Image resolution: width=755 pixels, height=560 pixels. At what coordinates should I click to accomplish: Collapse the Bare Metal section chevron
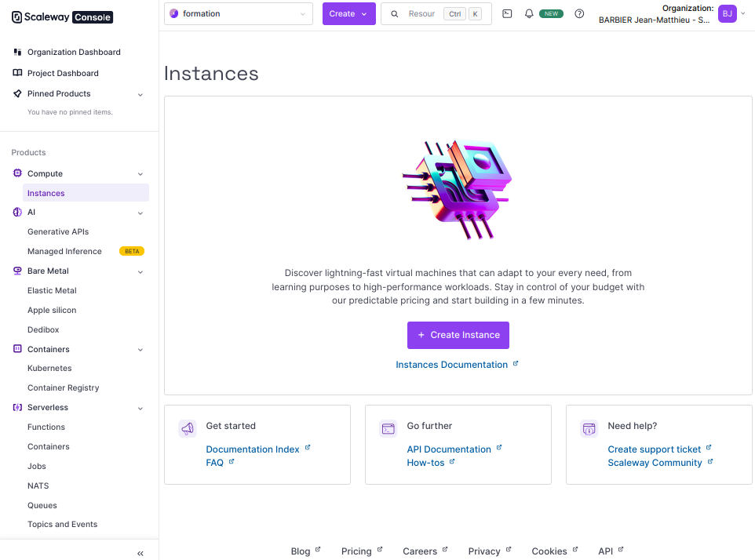[x=140, y=272]
